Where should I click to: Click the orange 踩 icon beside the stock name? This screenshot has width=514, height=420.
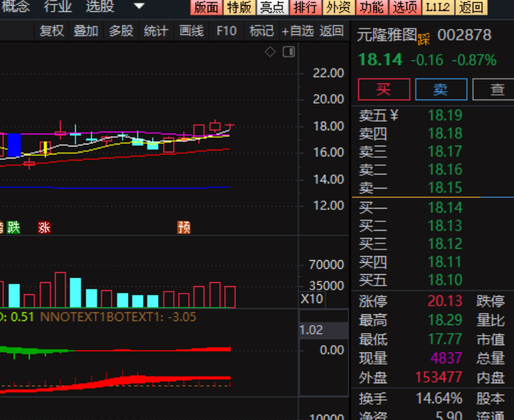423,37
